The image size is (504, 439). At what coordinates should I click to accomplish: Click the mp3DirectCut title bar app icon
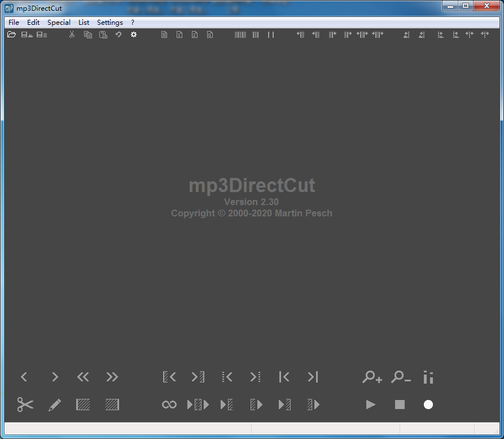[9, 8]
